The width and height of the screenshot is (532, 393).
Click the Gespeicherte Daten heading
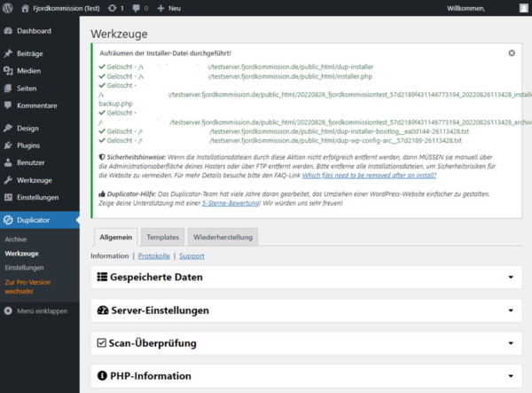156,277
